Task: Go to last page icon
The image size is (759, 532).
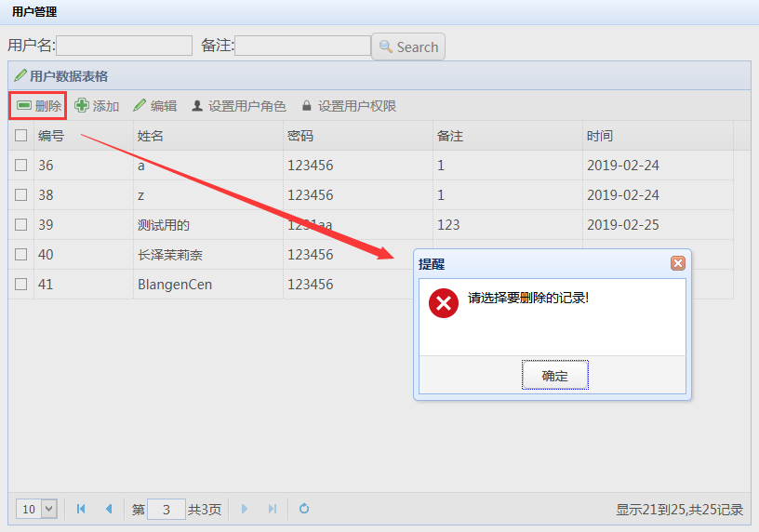Action: 273,509
